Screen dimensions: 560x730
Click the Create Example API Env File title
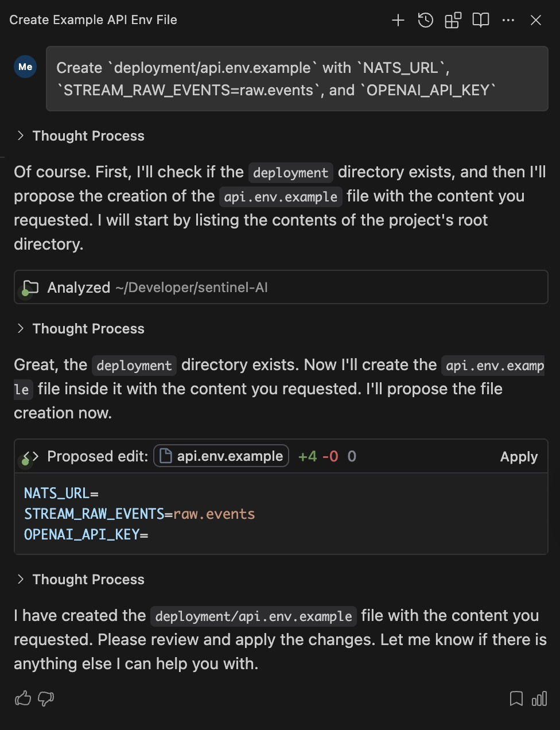point(93,20)
